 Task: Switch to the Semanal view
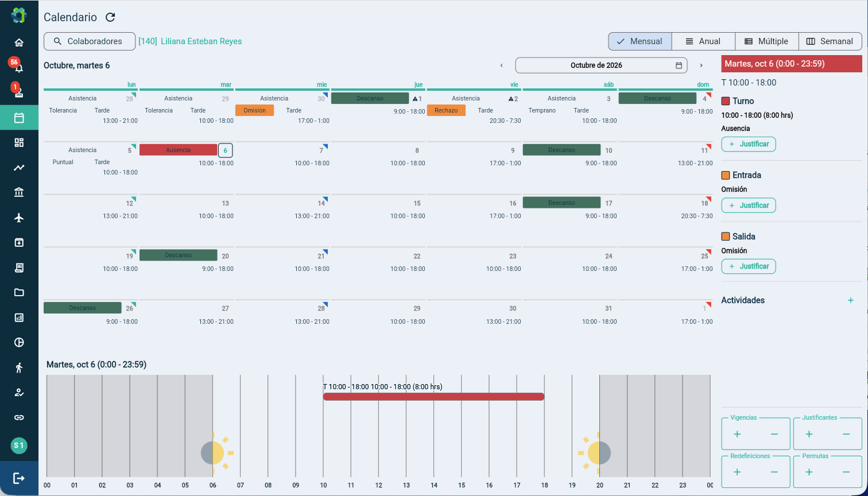pos(830,41)
